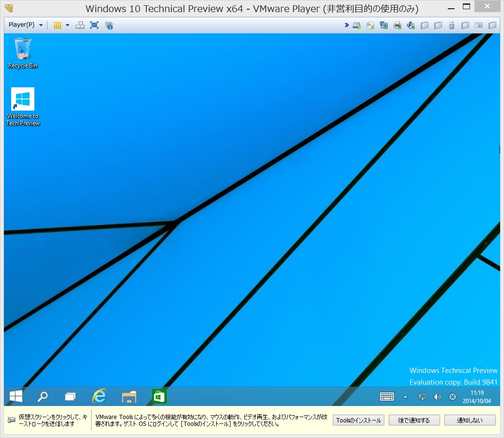The height and width of the screenshot is (438, 504).
Task: Show hidden tray icons with the up arrow
Action: coord(405,397)
